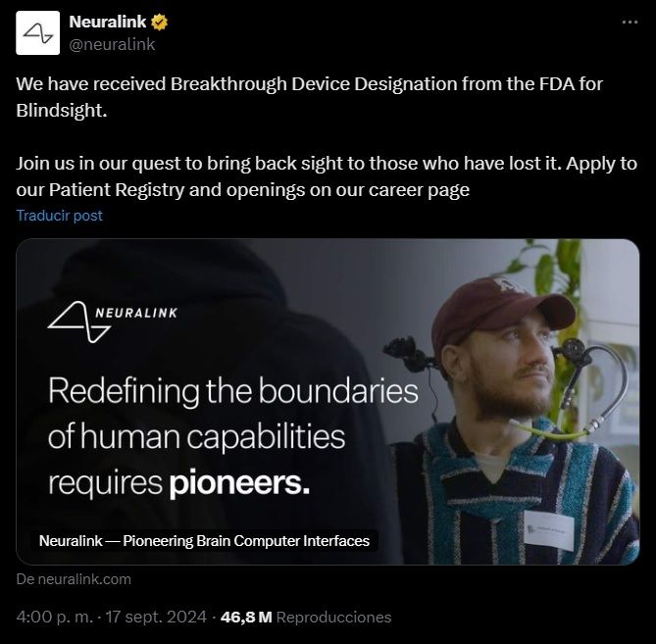
Task: Click the Pioneering Brain Computer Interfaces caption
Action: coord(204,540)
